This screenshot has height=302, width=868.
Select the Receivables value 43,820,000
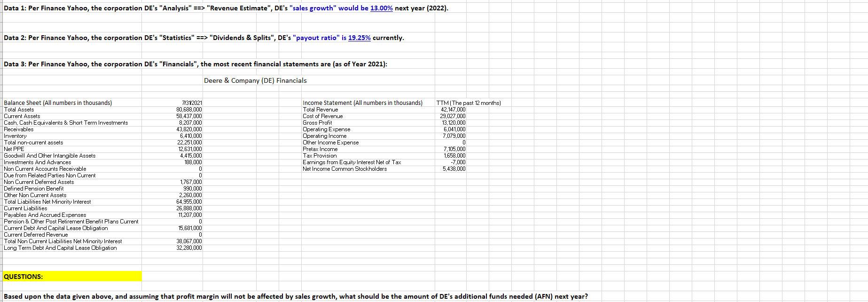pos(189,129)
